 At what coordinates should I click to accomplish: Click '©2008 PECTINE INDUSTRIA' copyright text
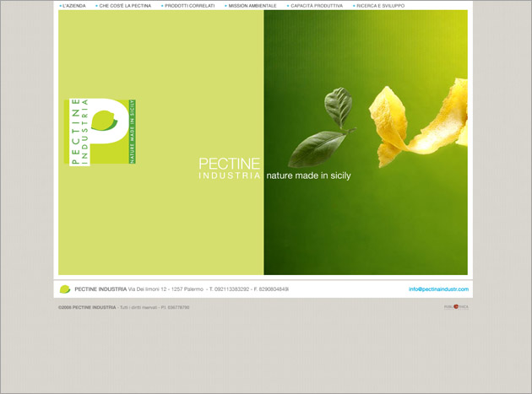[x=87, y=308]
